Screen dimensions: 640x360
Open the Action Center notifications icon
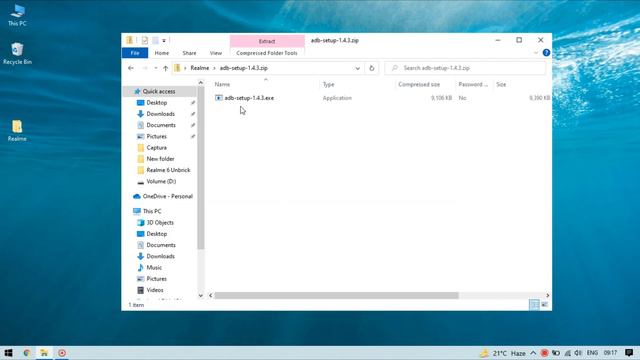[629, 353]
